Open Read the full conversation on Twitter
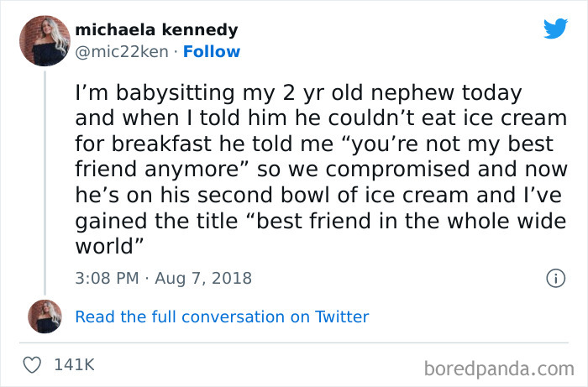Image resolution: width=588 pixels, height=387 pixels. tap(222, 316)
